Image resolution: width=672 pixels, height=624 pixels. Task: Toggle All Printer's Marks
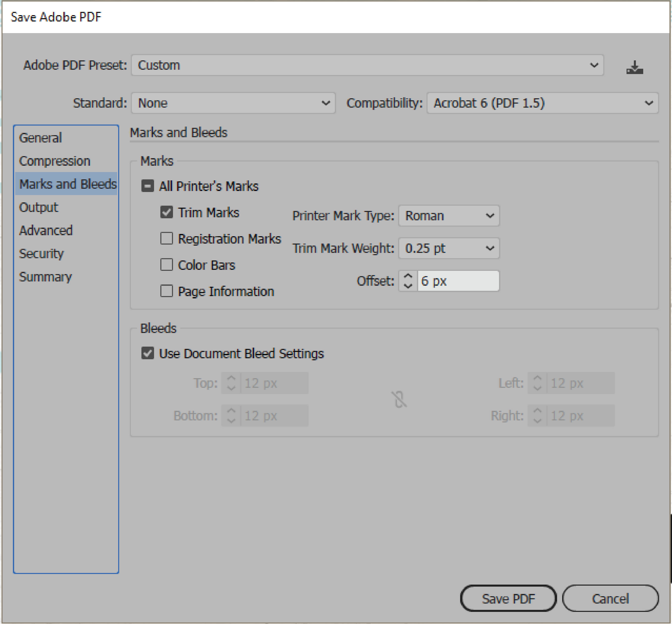coord(147,186)
